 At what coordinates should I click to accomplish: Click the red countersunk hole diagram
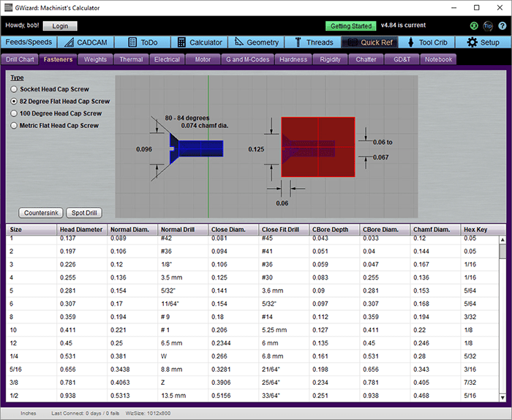[x=318, y=147]
